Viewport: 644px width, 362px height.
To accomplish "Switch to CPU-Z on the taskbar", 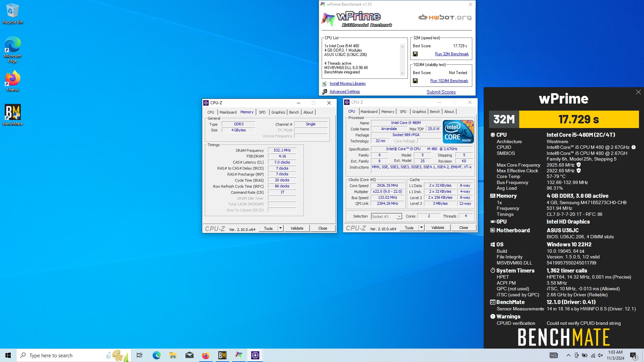I will [x=255, y=355].
